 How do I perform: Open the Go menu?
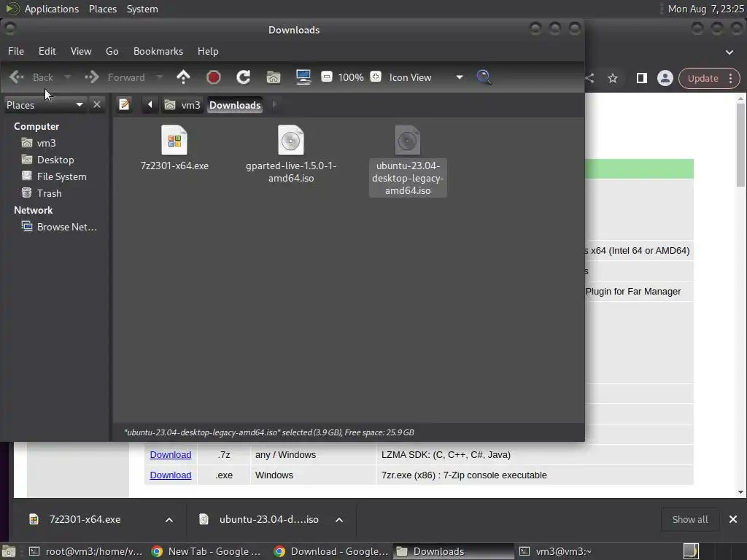[x=112, y=51]
